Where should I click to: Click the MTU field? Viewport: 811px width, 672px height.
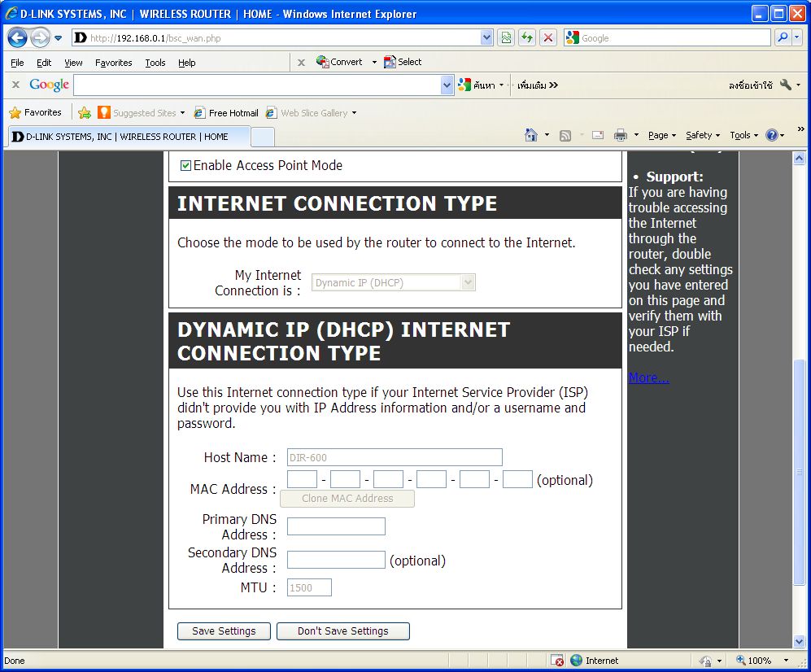tap(309, 587)
